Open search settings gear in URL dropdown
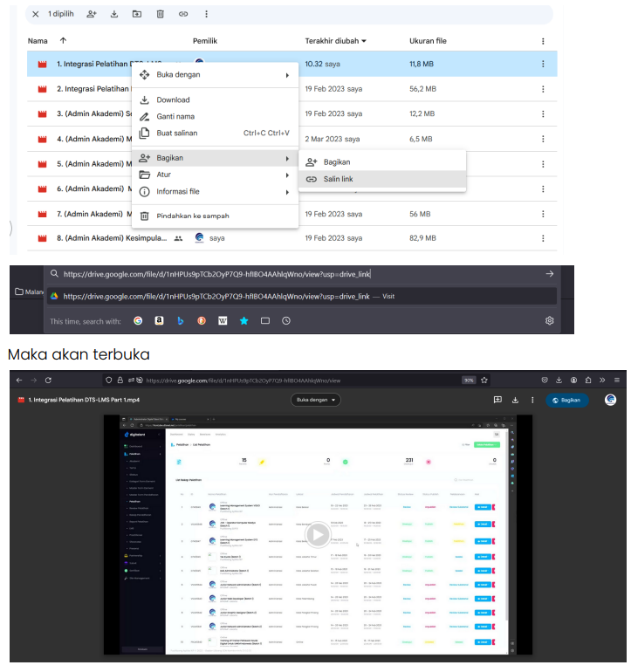This screenshot has width=631, height=672. [550, 321]
